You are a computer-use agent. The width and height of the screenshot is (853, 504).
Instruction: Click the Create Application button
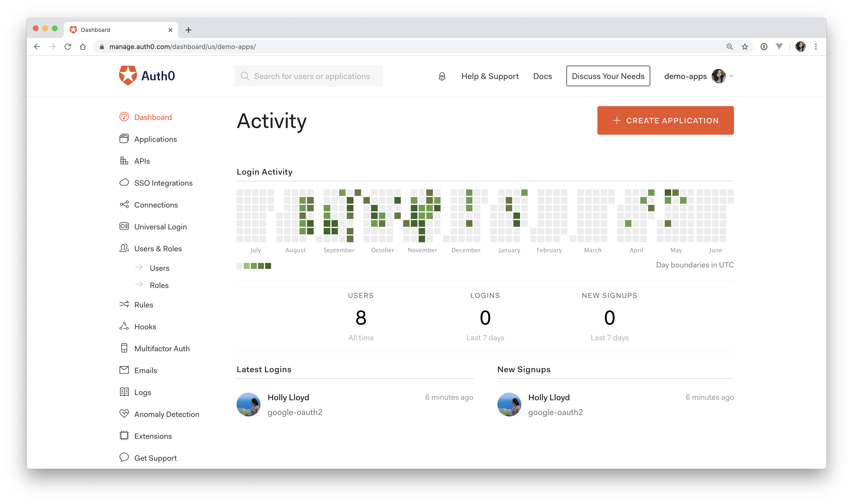(x=665, y=121)
